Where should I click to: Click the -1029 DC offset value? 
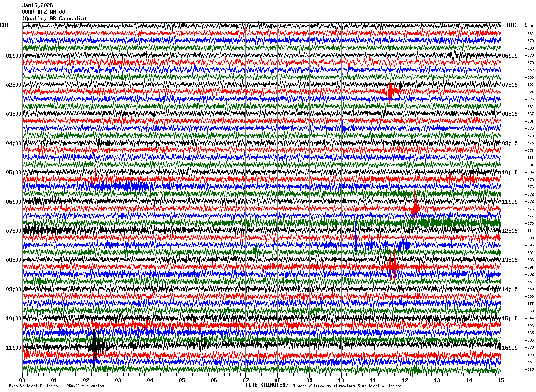click(529, 355)
